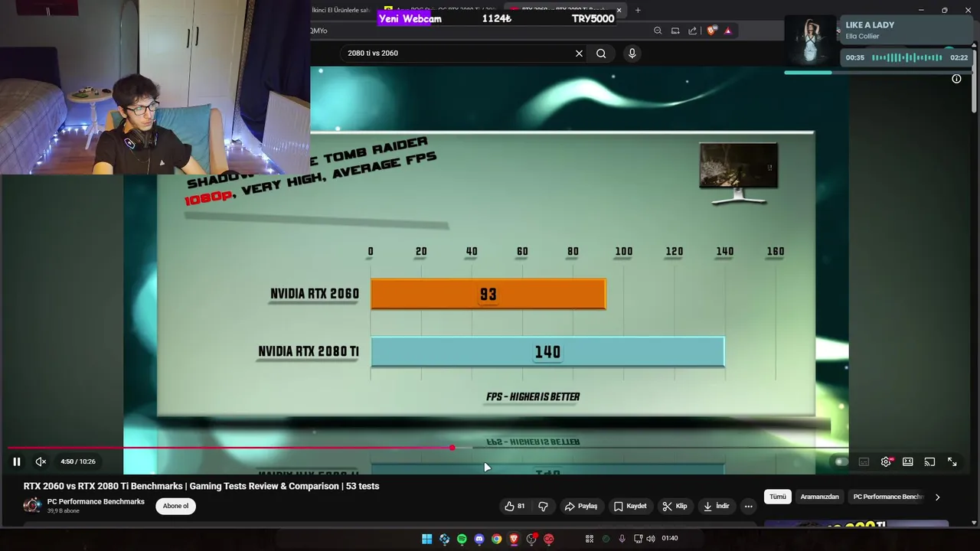Image resolution: width=980 pixels, height=551 pixels.
Task: Like the video with 81 likes
Action: point(514,506)
